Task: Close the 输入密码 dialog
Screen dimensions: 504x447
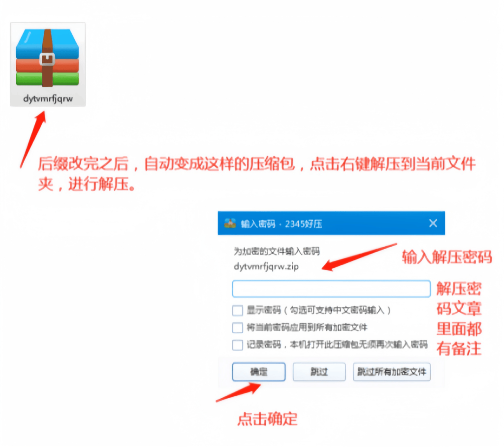Action: point(433,223)
